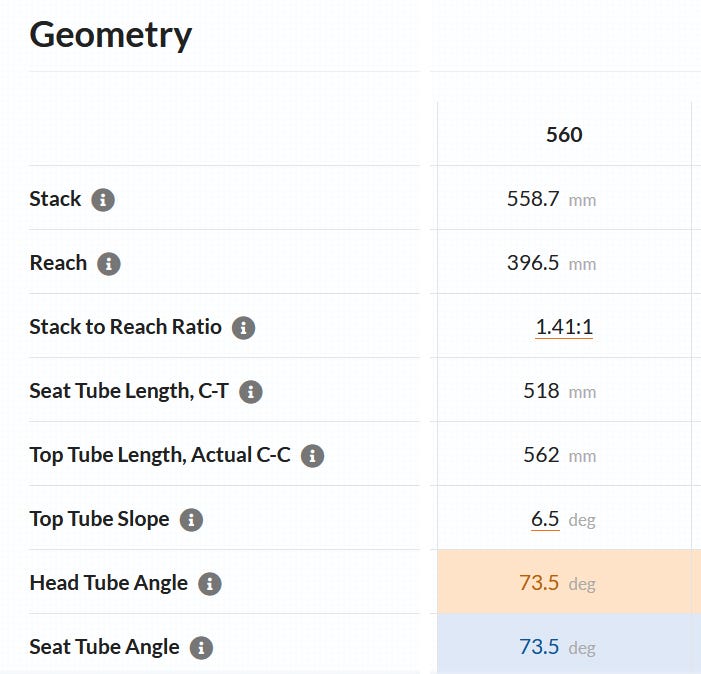The width and height of the screenshot is (701, 674).
Task: Click info icon for Top Tube Length
Action: pyautogui.click(x=313, y=456)
